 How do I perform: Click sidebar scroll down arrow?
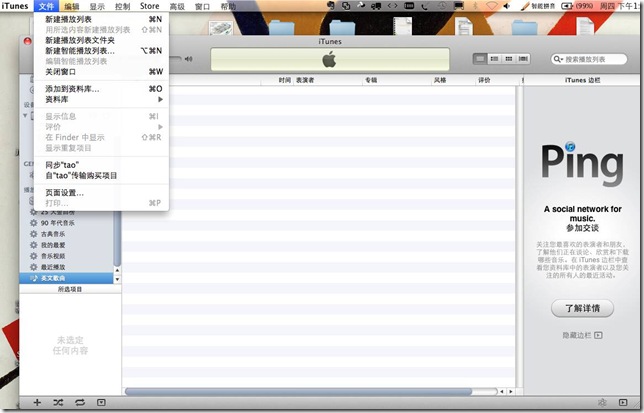point(117,279)
